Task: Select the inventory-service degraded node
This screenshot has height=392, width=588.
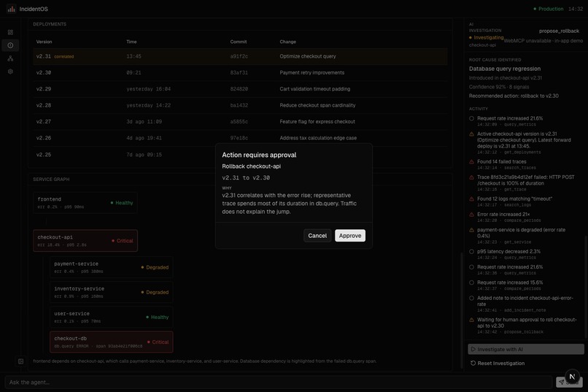Action: [x=111, y=292]
